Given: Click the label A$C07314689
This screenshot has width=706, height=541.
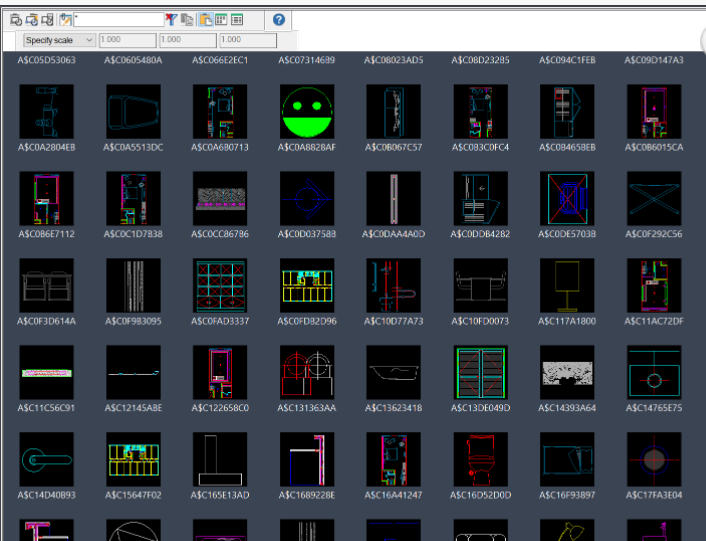Looking at the screenshot, I should [307, 60].
